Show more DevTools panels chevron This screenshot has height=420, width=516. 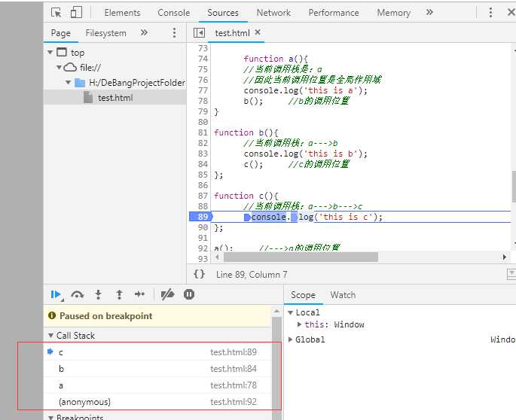pos(429,13)
